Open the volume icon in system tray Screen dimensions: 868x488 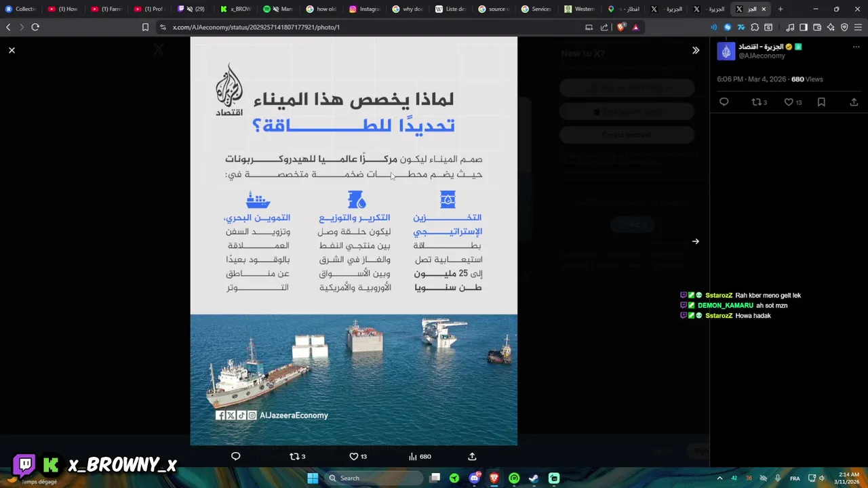(x=822, y=478)
